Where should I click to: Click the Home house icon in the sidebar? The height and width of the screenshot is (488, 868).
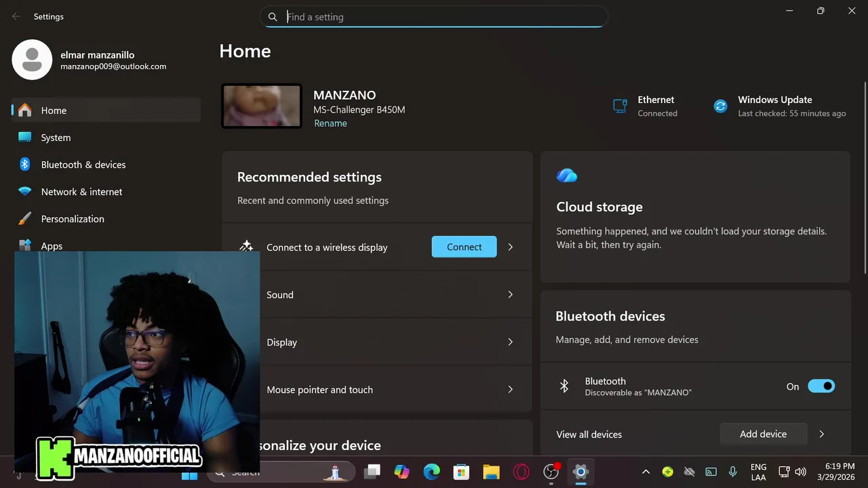tap(25, 110)
